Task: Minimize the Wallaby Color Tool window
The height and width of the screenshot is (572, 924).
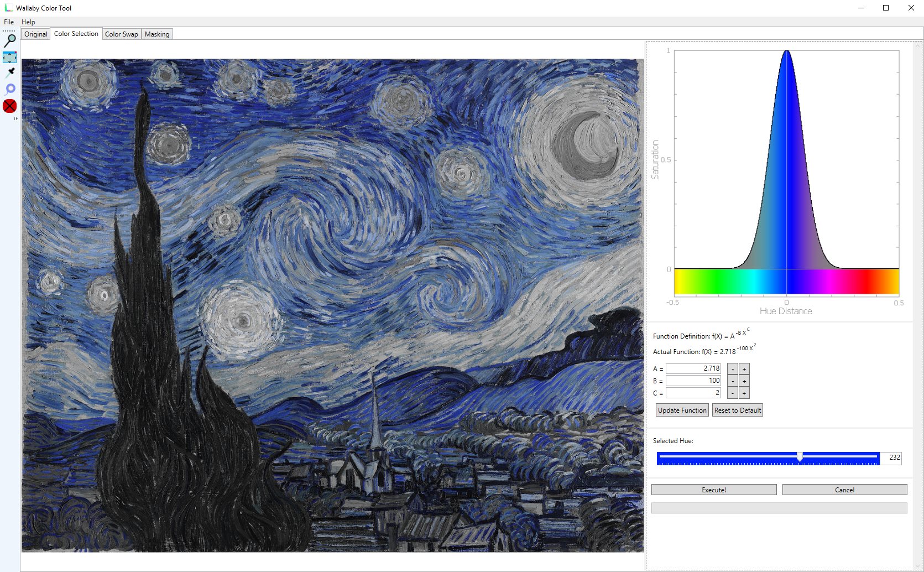Action: [x=861, y=8]
